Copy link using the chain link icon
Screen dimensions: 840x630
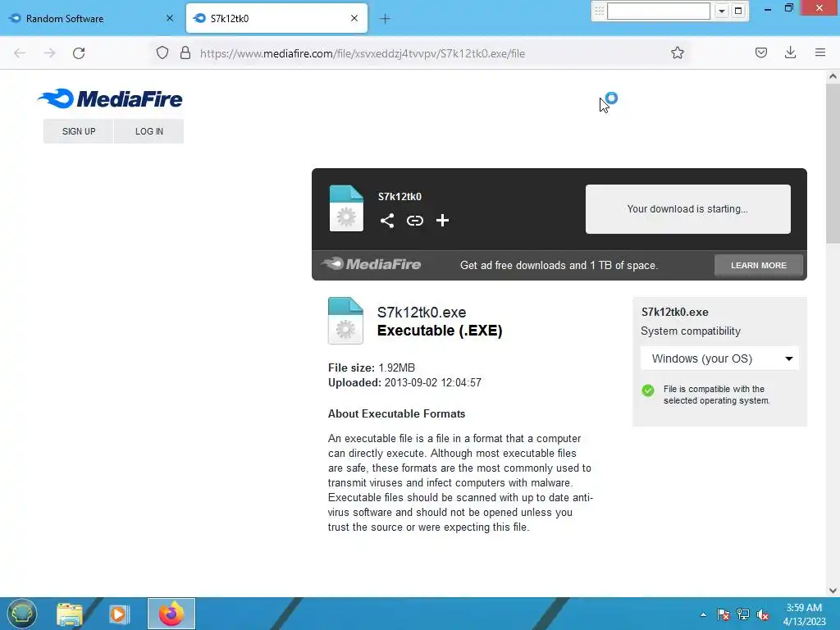(x=414, y=221)
